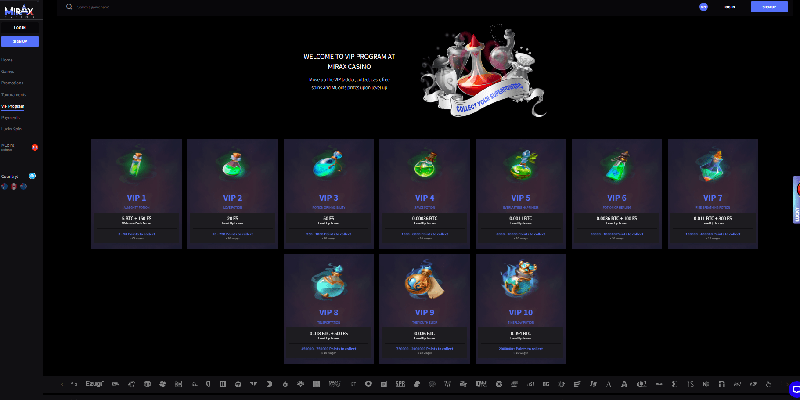The width and height of the screenshot is (800, 400).
Task: Click the Login link in top header
Action: click(729, 6)
